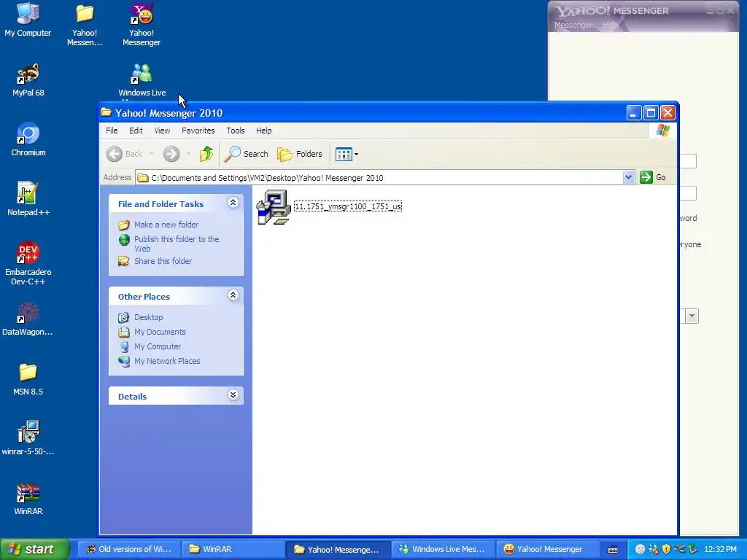Screen dimensions: 747x560
Task: Open the My Computer desktop icon
Action: [28, 20]
